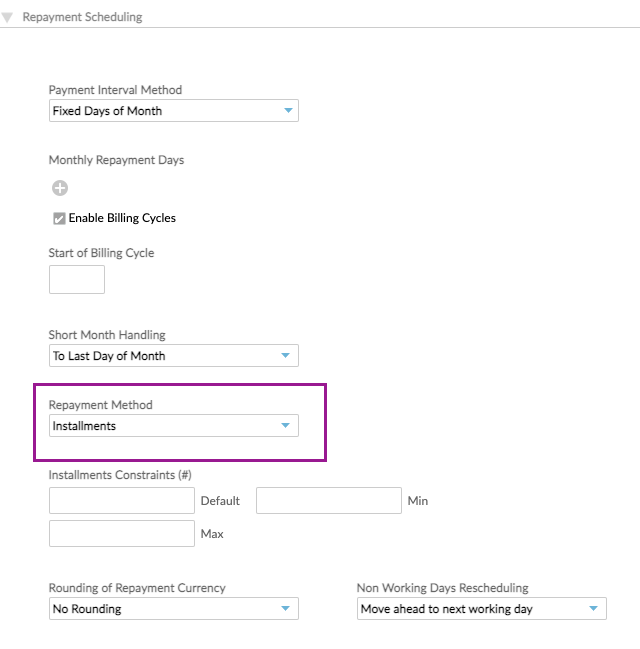Click the arrow on Fixed Days of Month

tap(287, 111)
